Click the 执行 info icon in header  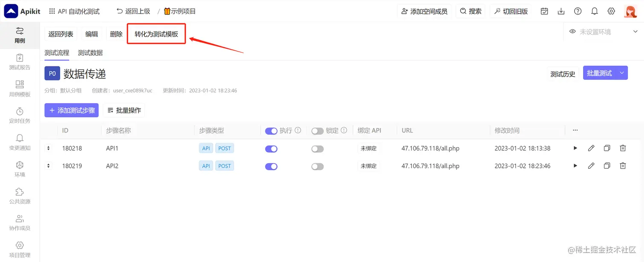click(x=298, y=130)
